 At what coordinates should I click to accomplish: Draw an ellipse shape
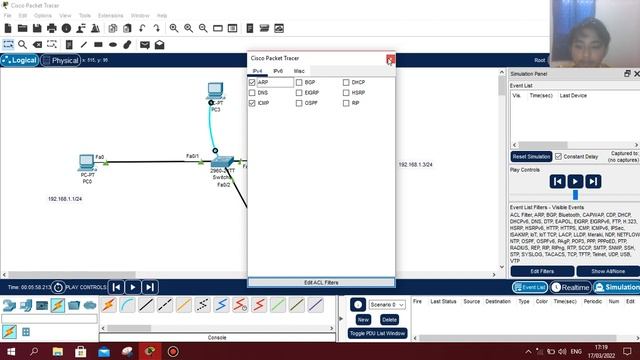point(113,44)
